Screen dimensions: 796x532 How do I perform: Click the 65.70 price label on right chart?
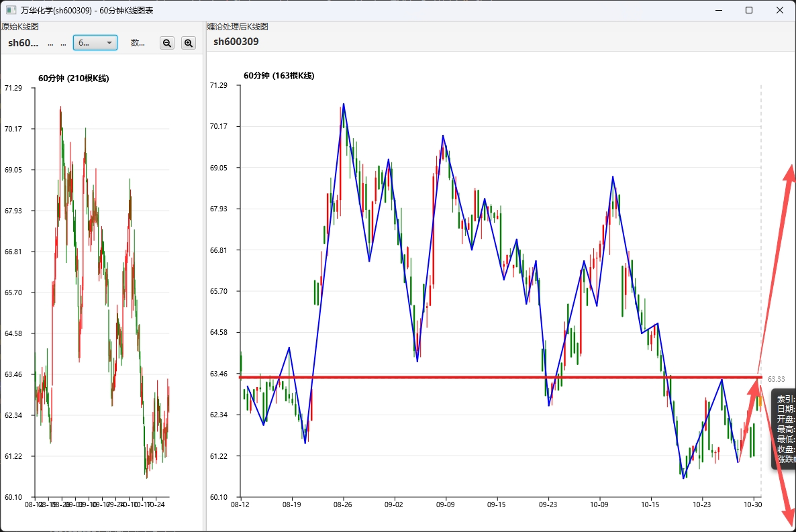pyautogui.click(x=219, y=291)
